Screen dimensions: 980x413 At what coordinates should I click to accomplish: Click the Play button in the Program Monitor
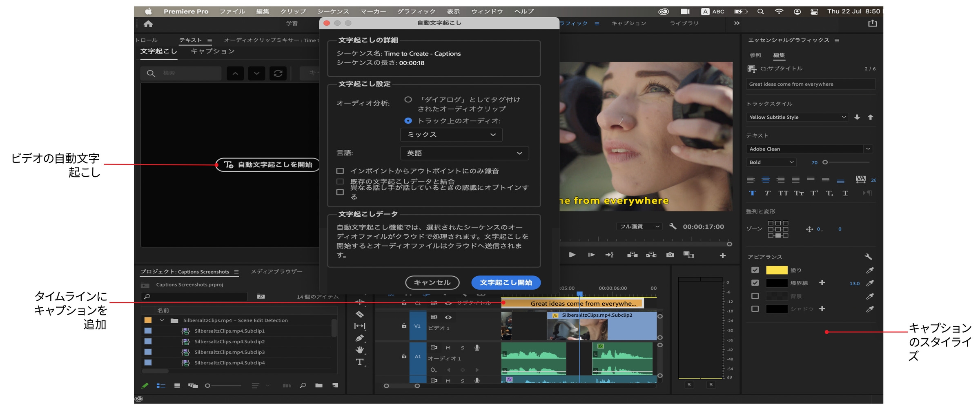tap(572, 255)
